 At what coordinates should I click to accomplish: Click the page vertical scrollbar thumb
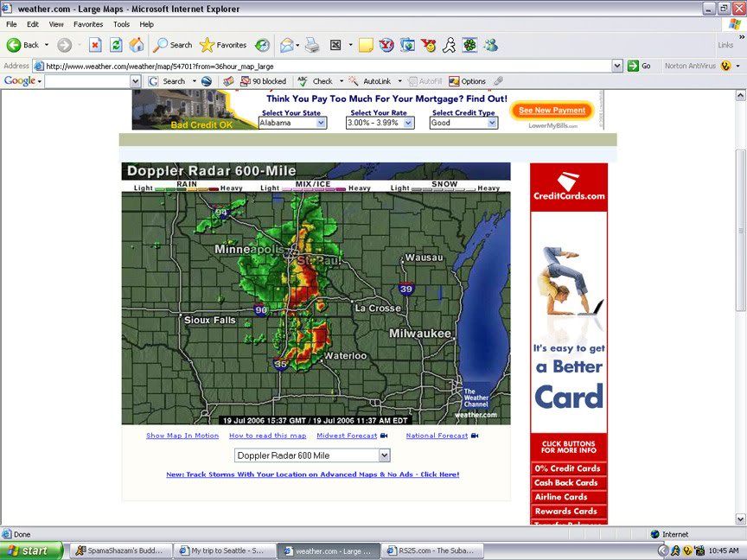pyautogui.click(x=740, y=230)
